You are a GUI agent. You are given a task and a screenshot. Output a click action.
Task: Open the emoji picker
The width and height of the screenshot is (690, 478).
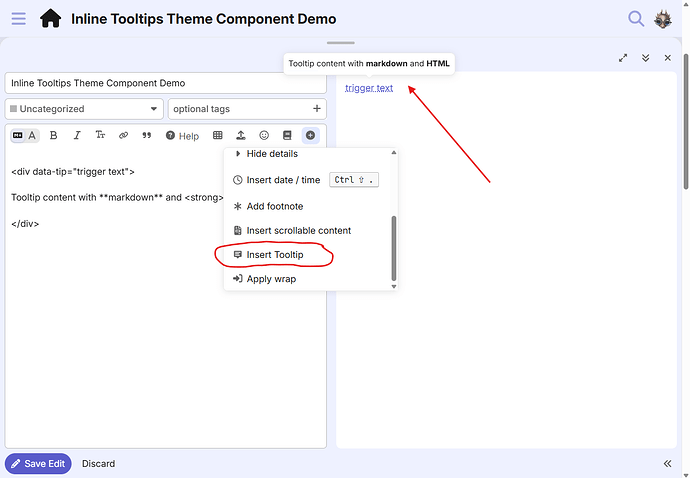(264, 136)
